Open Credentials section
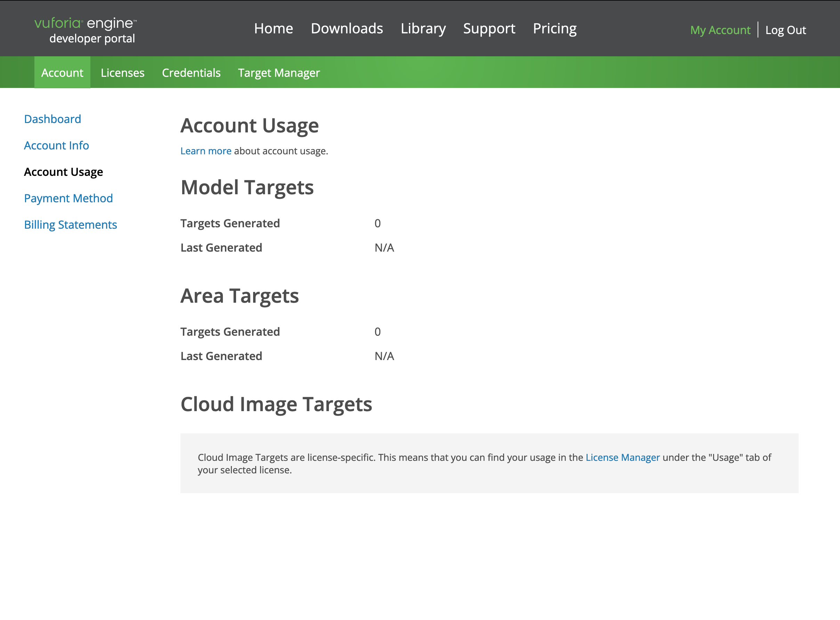This screenshot has width=840, height=620. pyautogui.click(x=191, y=72)
